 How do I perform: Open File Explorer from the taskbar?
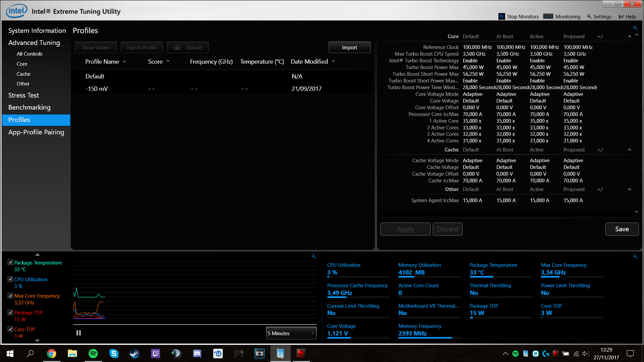coord(72,353)
